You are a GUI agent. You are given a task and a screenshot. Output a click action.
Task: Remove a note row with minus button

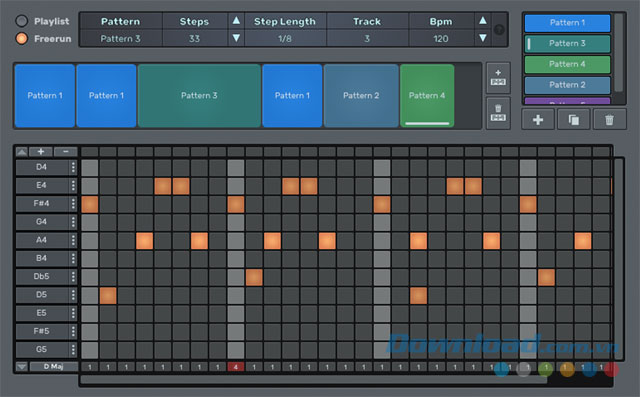point(65,152)
